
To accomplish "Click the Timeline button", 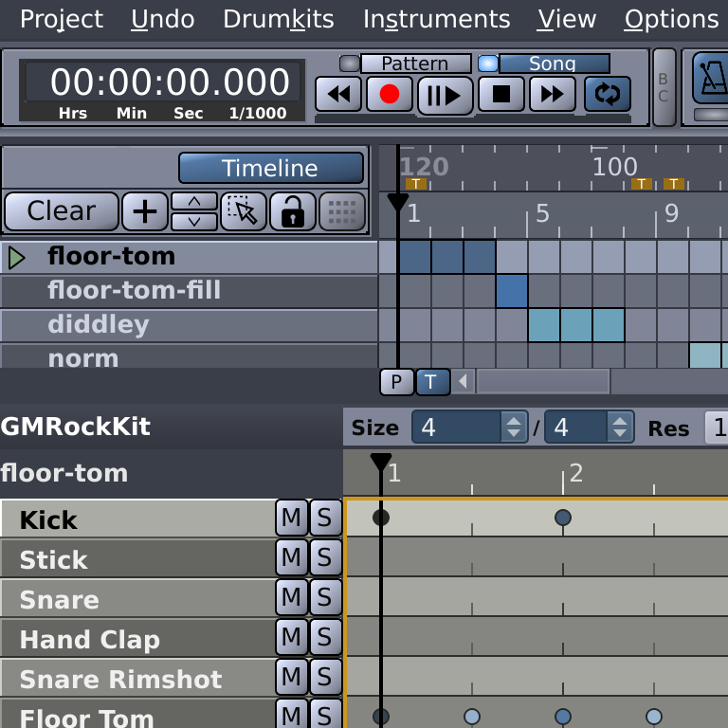I will pos(270,168).
